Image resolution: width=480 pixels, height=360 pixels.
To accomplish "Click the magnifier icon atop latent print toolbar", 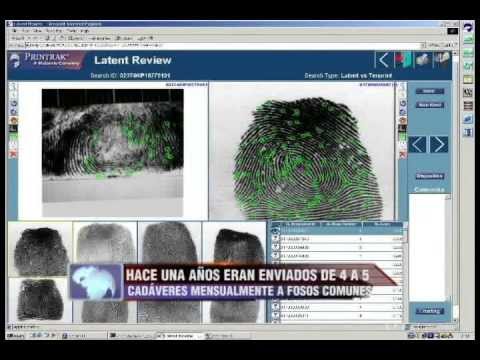I will pyautogui.click(x=13, y=87).
